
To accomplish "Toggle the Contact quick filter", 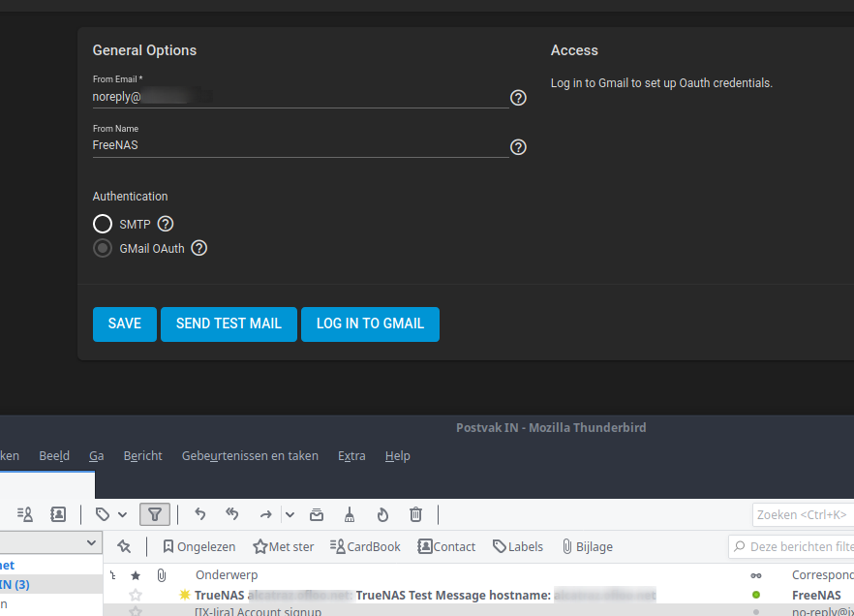I will 446,547.
